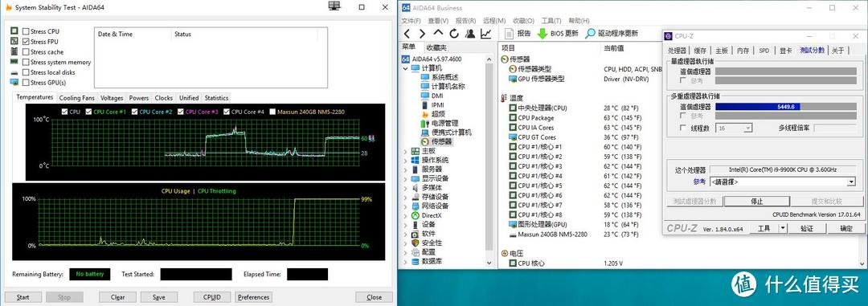
Task: Click the Clear button
Action: click(118, 297)
